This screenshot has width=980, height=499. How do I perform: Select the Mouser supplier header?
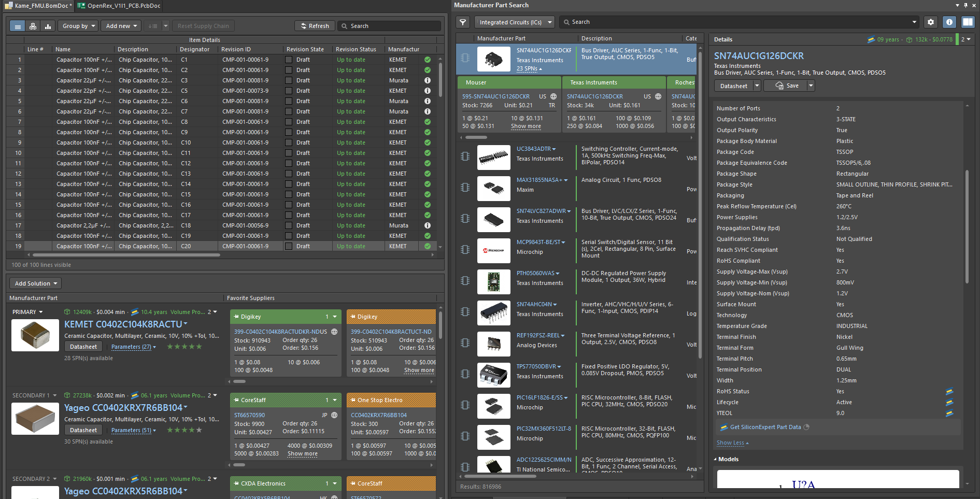tap(509, 82)
